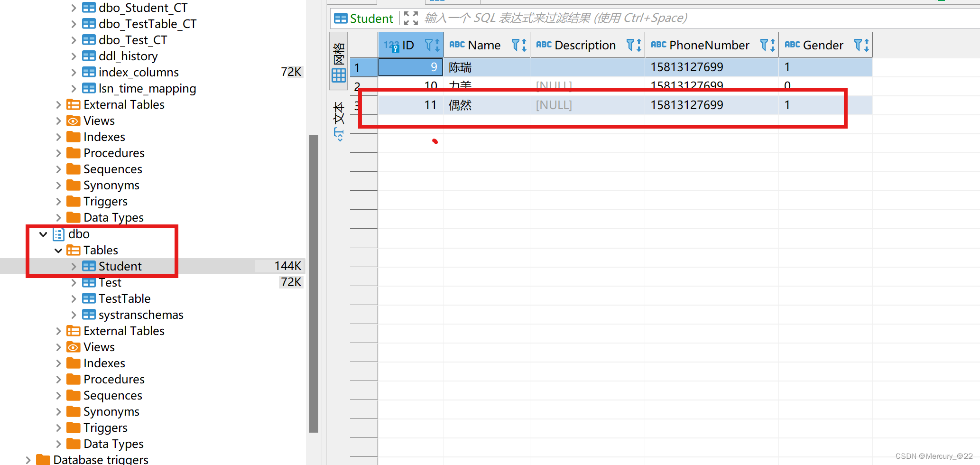The width and height of the screenshot is (980, 465).
Task: Open the filter icon on Name column
Action: (x=515, y=45)
